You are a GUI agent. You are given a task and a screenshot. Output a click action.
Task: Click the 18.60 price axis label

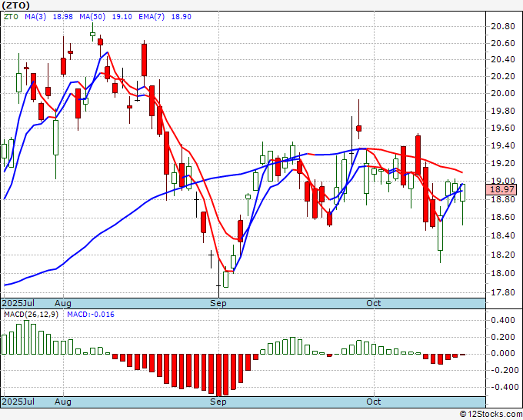point(503,218)
